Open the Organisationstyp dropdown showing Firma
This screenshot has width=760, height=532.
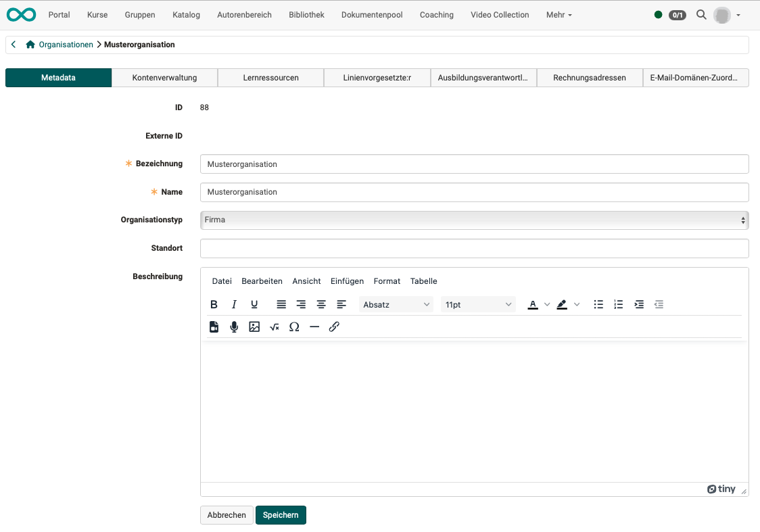(473, 220)
